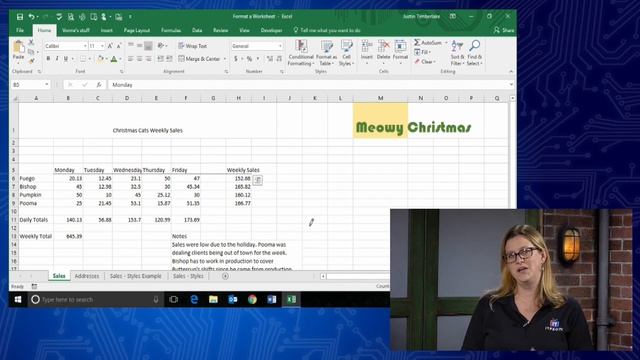Image resolution: width=640 pixels, height=360 pixels.
Task: Click the Undo arrow icon
Action: (31, 17)
